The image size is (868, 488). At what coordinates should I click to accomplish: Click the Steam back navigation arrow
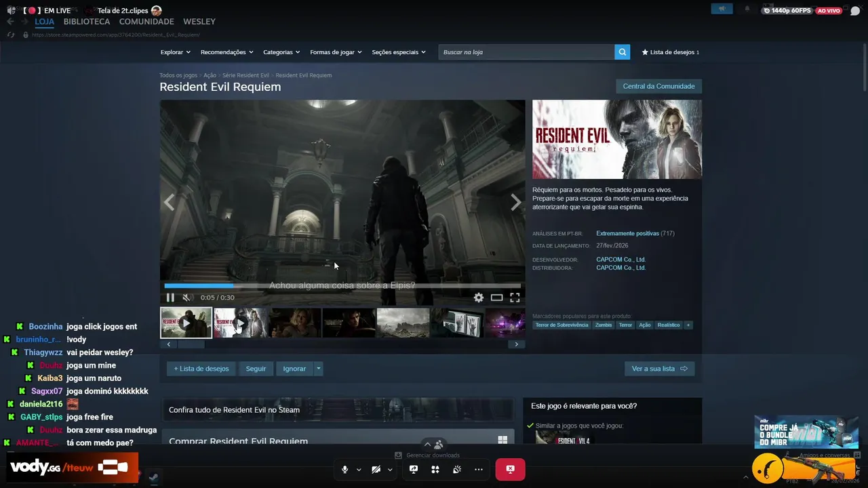[10, 22]
